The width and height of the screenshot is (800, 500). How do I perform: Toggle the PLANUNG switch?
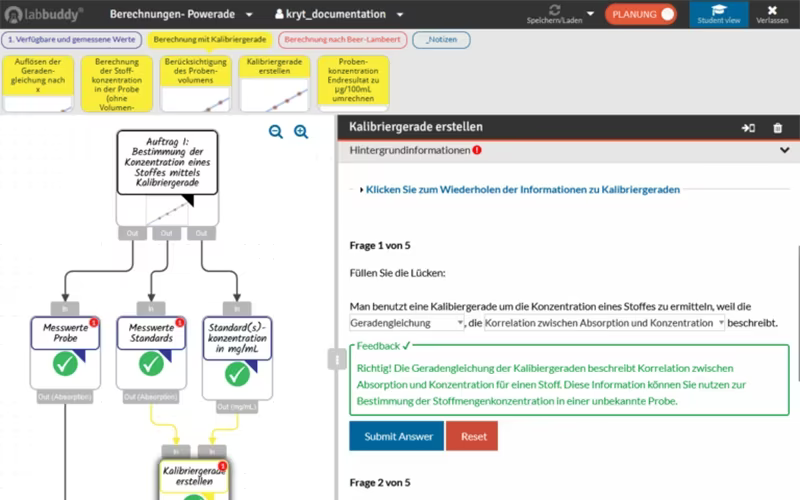pyautogui.click(x=641, y=14)
